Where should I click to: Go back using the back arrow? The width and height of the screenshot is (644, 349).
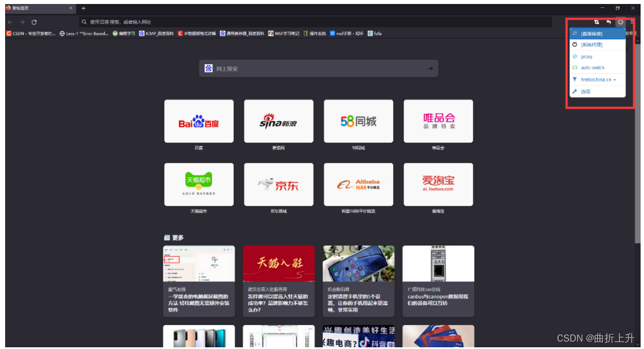point(10,22)
